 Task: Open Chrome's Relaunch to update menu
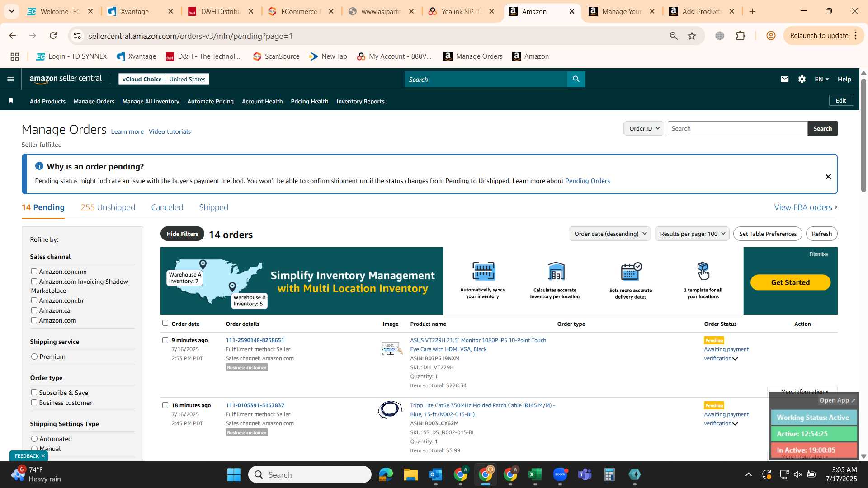click(x=823, y=36)
